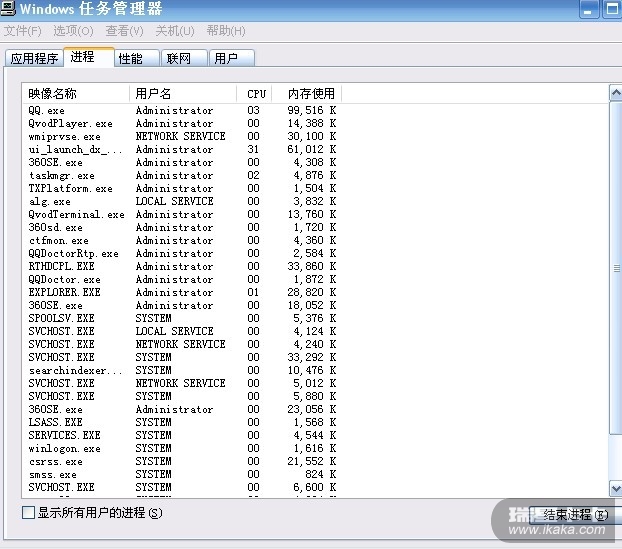
Task: Open the 帮助(H) menu
Action: [226, 31]
